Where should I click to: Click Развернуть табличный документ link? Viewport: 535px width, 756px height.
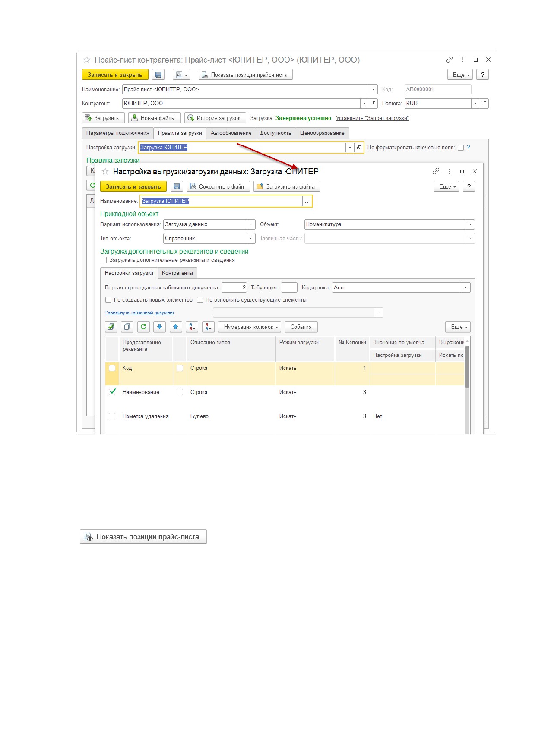pos(140,312)
